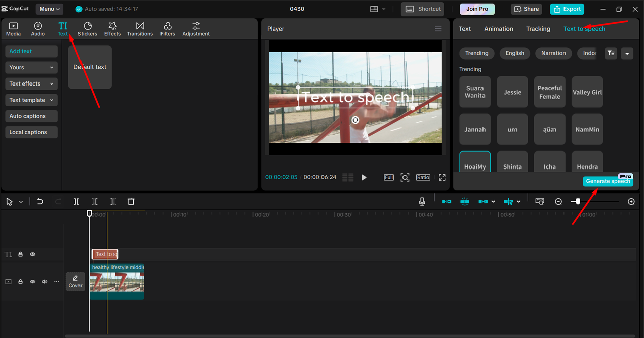Mute the video track audio

click(44, 282)
